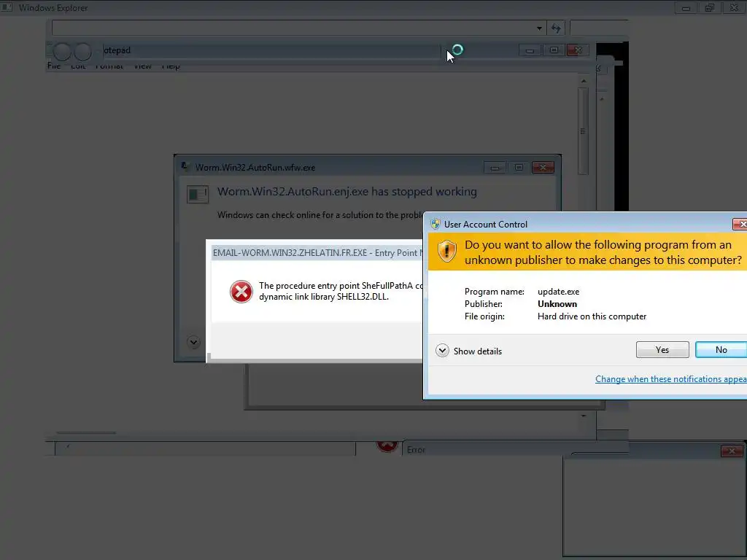Click User Account Control title shield icon
The height and width of the screenshot is (560, 747).
(435, 224)
